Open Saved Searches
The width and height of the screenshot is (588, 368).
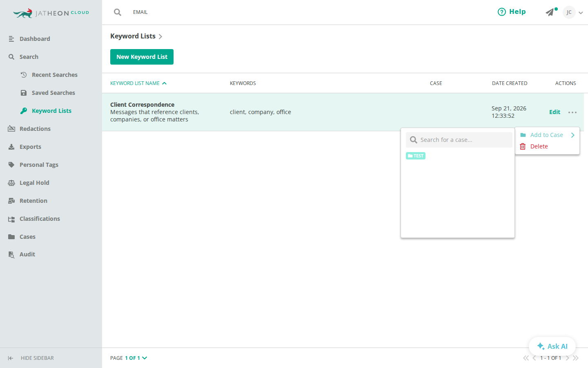coord(53,93)
